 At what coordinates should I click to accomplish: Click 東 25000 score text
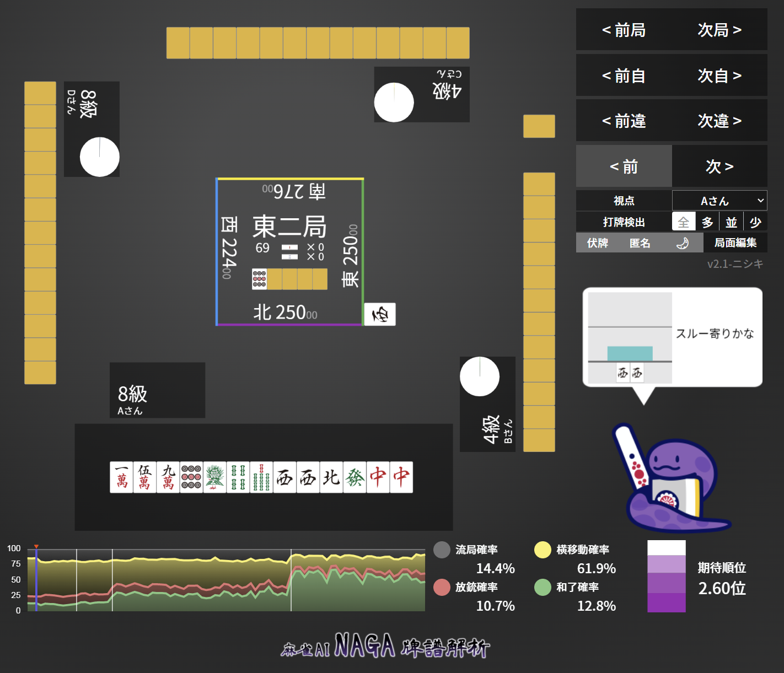click(351, 256)
